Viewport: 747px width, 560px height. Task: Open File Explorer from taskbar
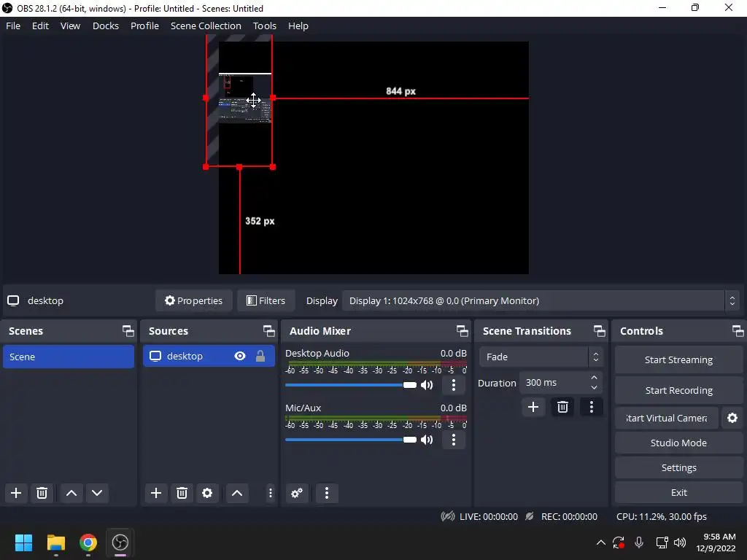(55, 542)
